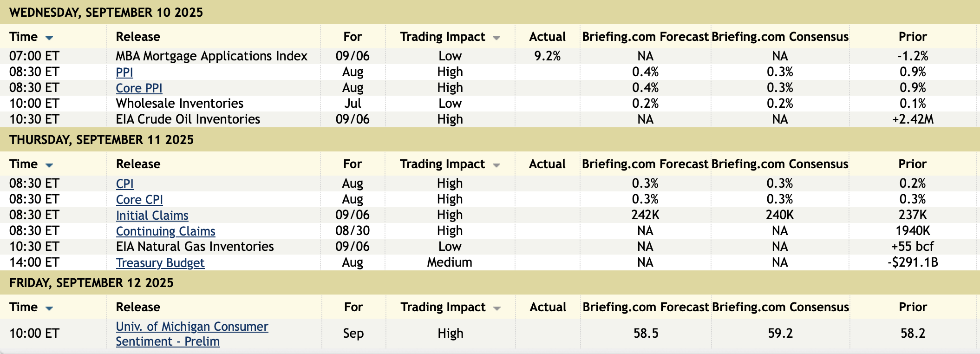This screenshot has width=980, height=354.
Task: Open the PPI release link
Action: tap(124, 72)
